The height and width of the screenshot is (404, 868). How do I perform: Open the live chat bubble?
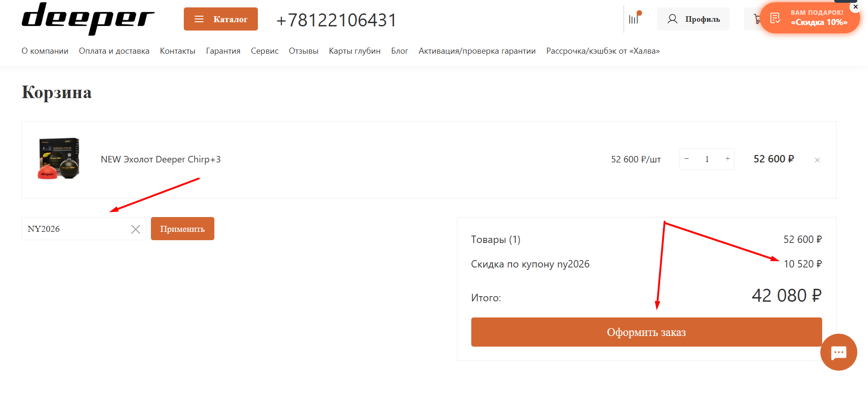point(838,352)
